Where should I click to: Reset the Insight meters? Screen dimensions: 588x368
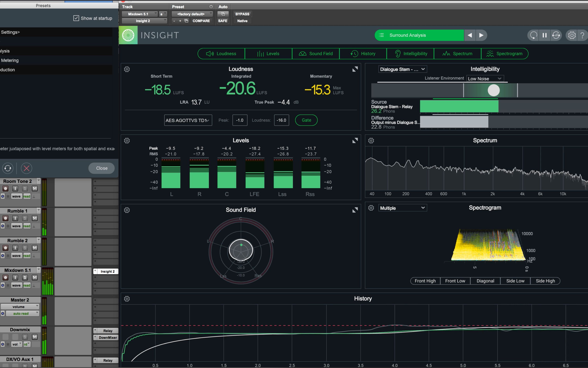tap(533, 35)
